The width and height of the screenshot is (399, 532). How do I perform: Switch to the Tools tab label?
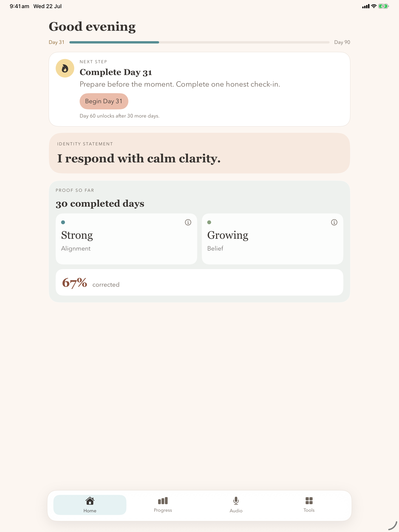[x=309, y=510]
